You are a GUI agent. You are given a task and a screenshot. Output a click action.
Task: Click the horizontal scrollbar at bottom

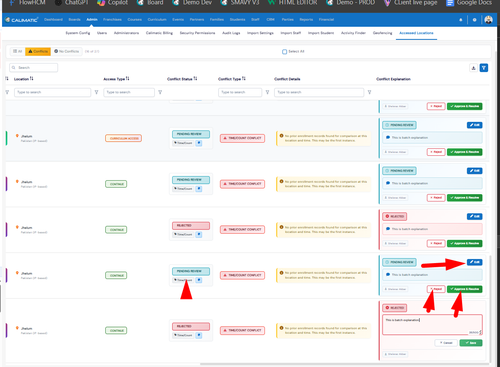point(345,364)
